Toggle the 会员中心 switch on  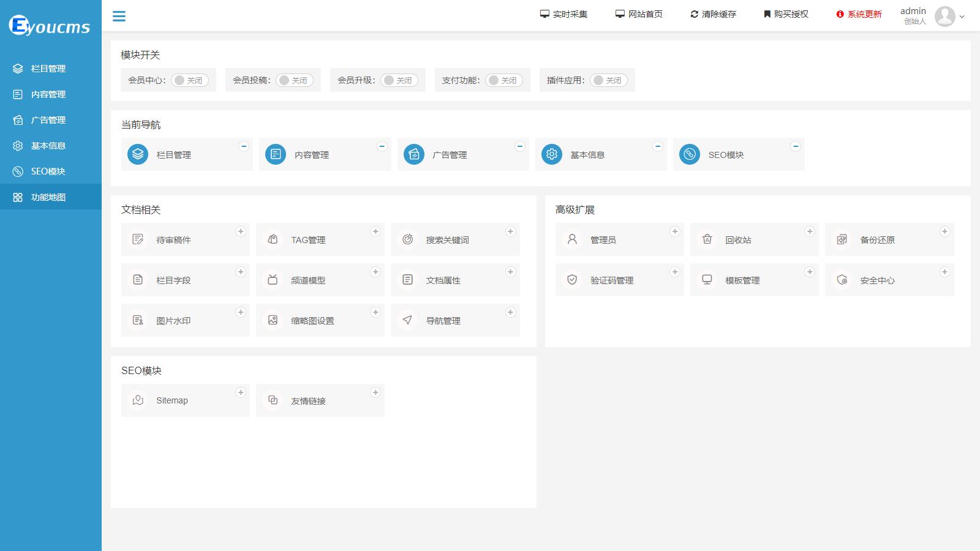[190, 80]
